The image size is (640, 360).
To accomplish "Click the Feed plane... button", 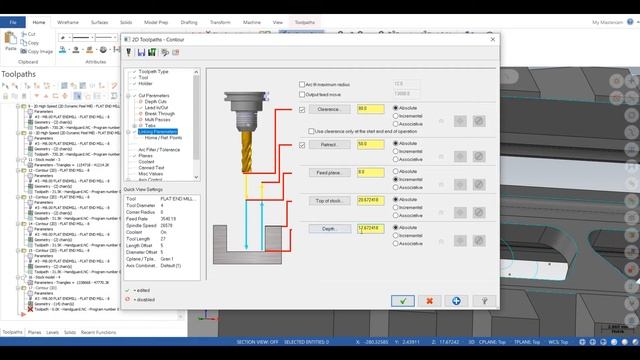I will point(329,173).
